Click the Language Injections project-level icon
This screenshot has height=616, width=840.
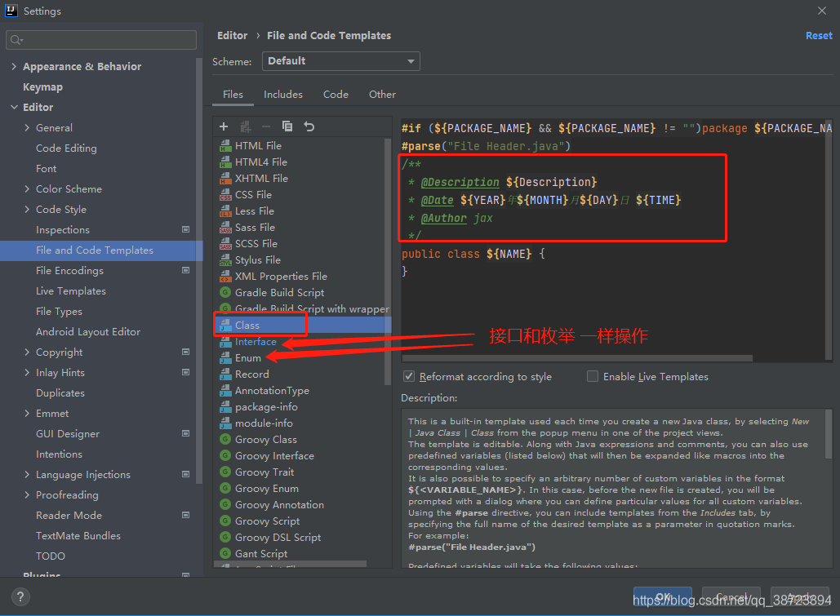pos(186,474)
